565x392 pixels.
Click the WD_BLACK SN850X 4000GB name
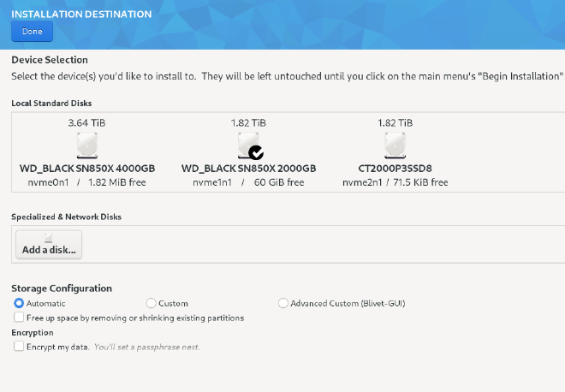[87, 169]
